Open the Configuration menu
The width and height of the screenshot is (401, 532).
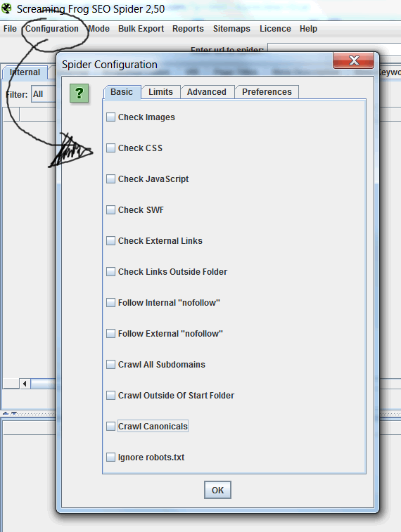coord(52,29)
